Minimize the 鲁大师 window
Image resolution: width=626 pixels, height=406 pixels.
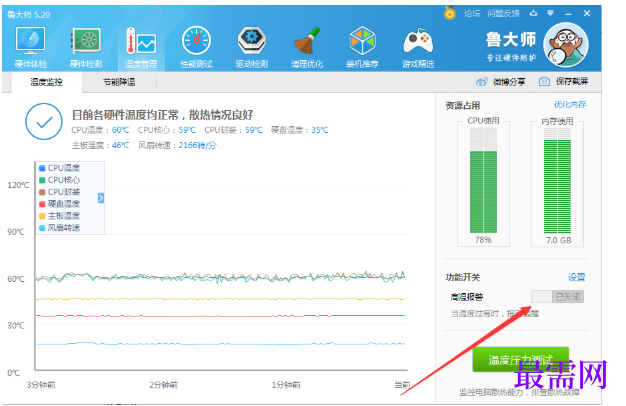click(568, 14)
